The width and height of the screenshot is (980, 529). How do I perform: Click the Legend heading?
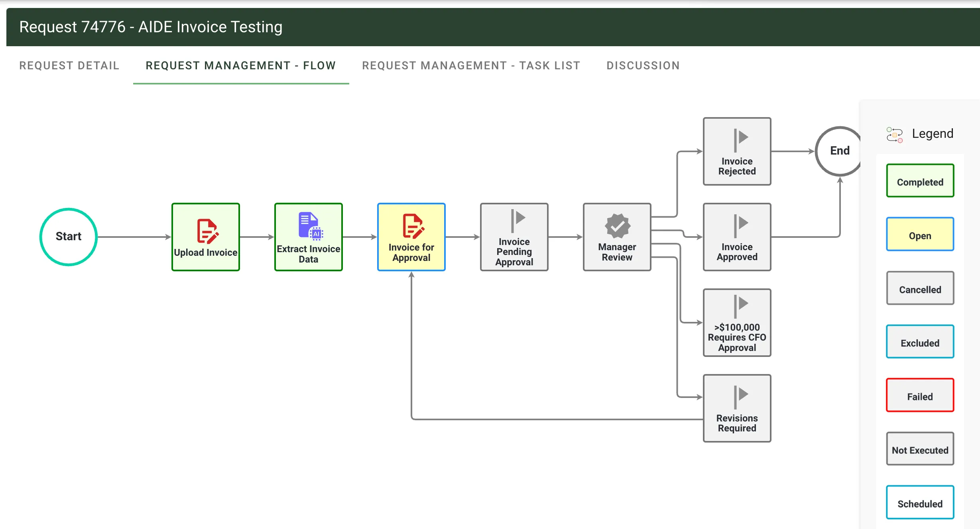[933, 133]
